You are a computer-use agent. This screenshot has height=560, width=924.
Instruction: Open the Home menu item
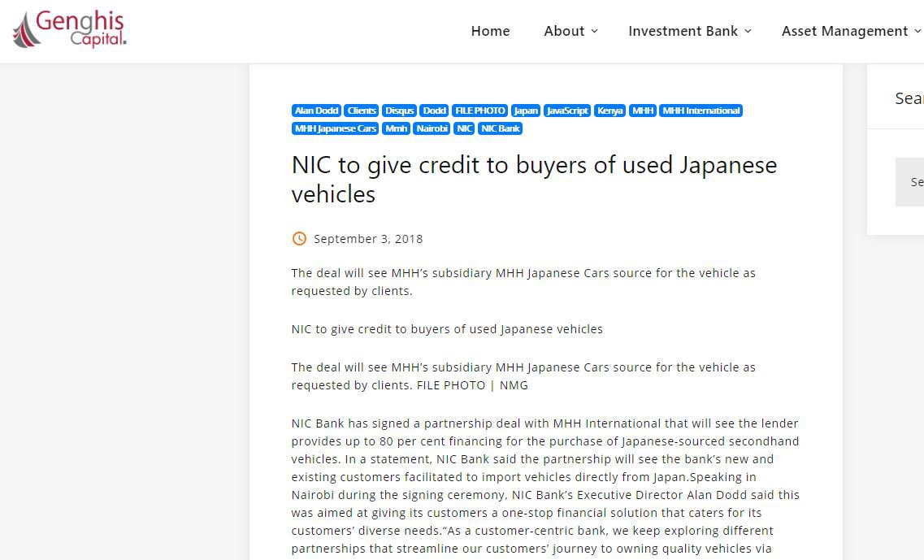pyautogui.click(x=490, y=31)
